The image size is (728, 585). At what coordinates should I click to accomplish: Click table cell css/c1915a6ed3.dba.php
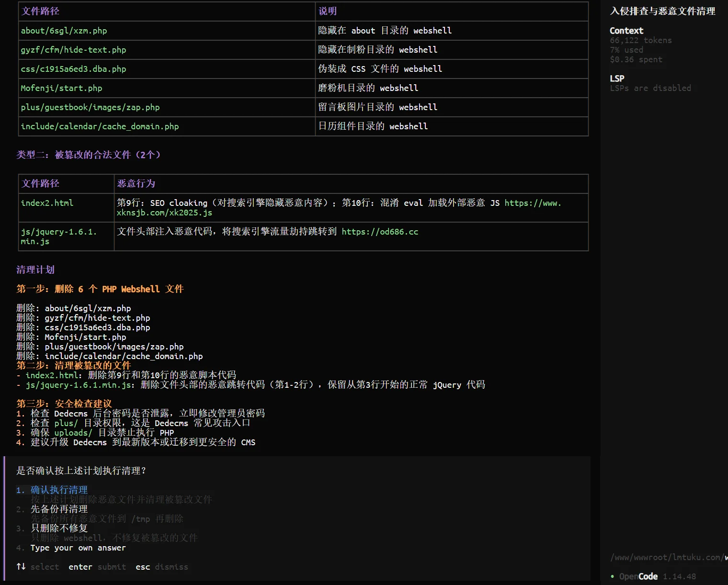tap(73, 69)
